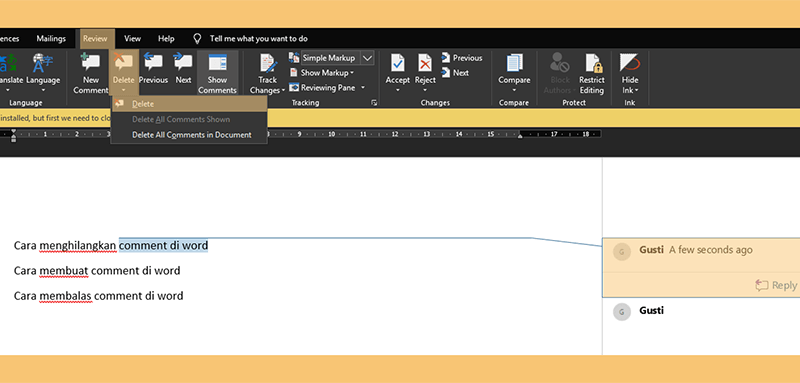Expand the Show Markup menu
The width and height of the screenshot is (800, 383).
(321, 73)
